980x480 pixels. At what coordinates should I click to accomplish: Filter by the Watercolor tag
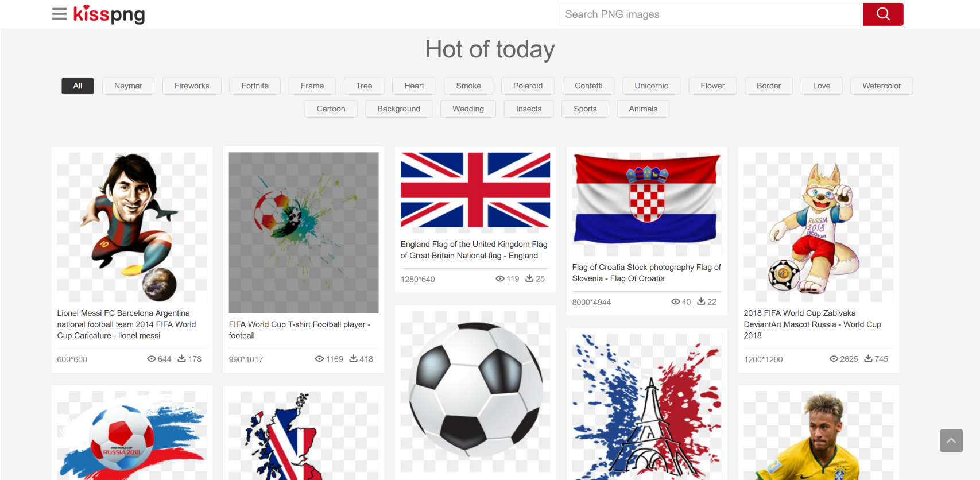point(881,86)
